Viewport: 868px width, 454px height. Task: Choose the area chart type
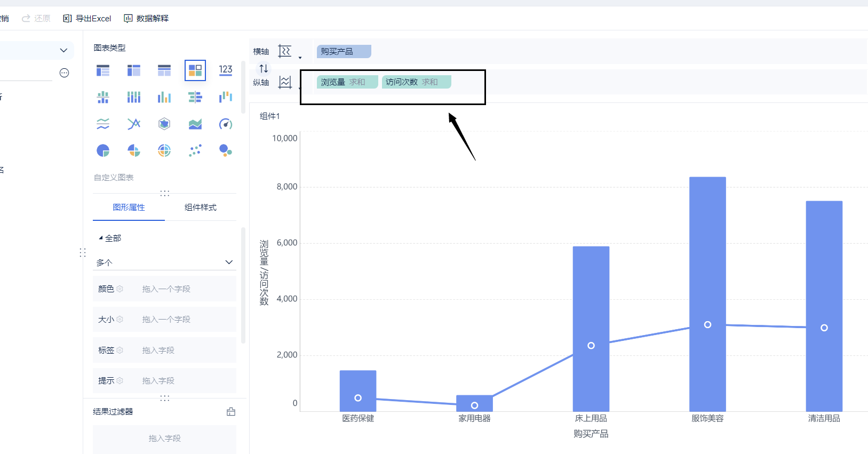pos(195,124)
